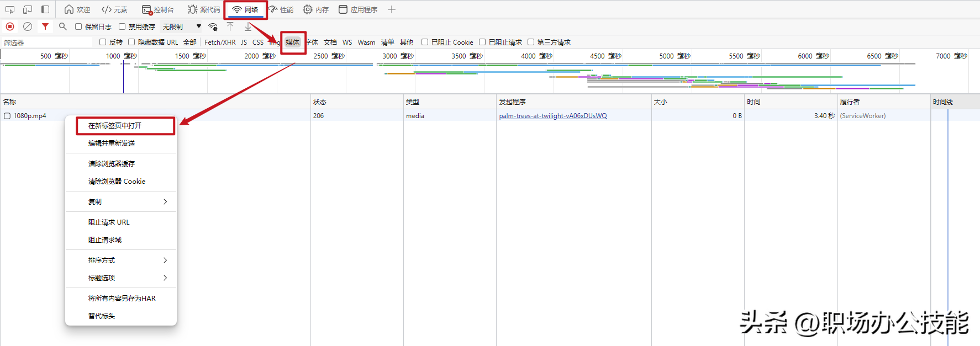Toggle the device emulation icon
This screenshot has height=346, width=980.
(28, 9)
